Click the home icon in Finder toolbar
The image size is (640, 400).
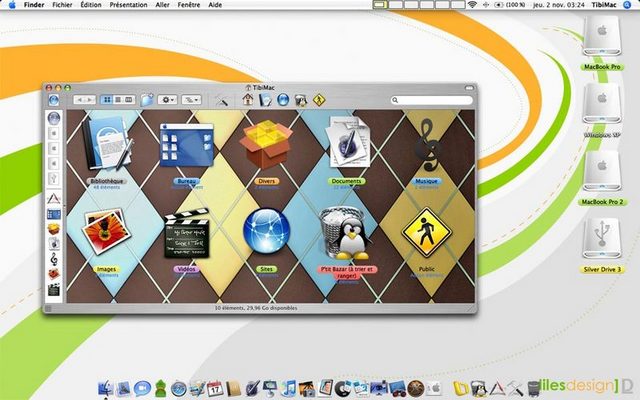[248, 99]
